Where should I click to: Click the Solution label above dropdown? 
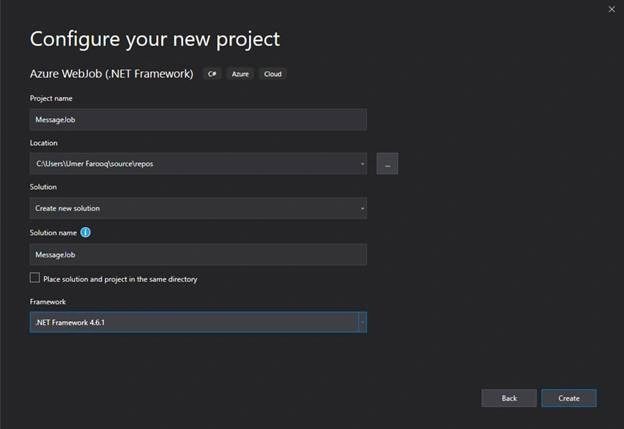(x=43, y=187)
